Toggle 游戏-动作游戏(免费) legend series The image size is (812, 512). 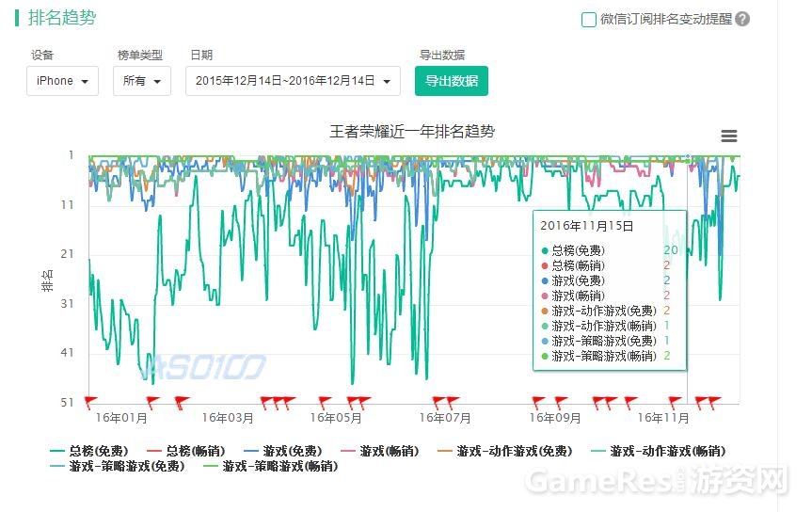coord(505,451)
